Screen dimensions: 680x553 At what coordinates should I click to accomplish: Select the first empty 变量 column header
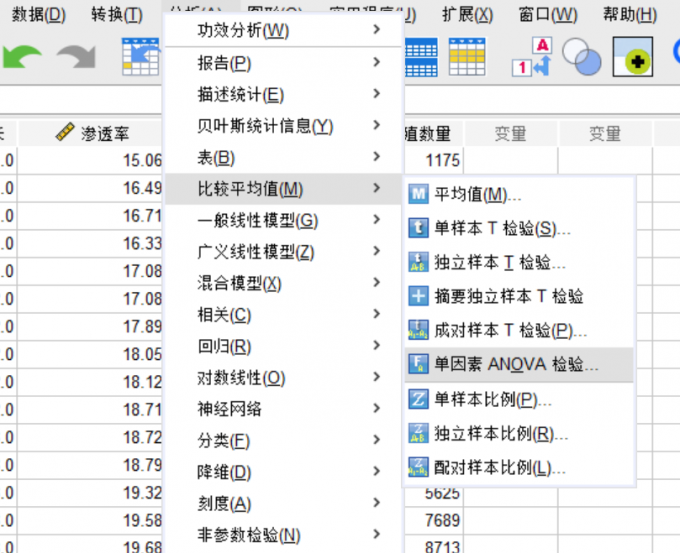point(510,133)
